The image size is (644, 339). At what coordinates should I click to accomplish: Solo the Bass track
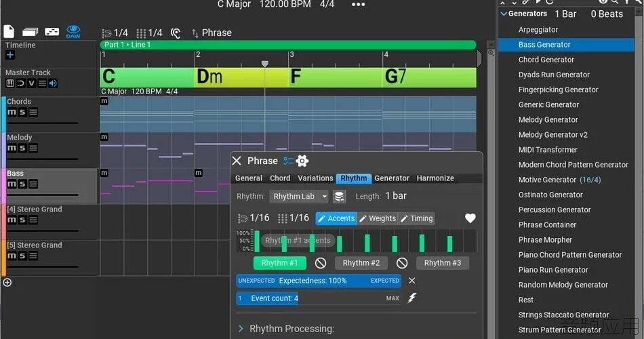pyautogui.click(x=22, y=184)
